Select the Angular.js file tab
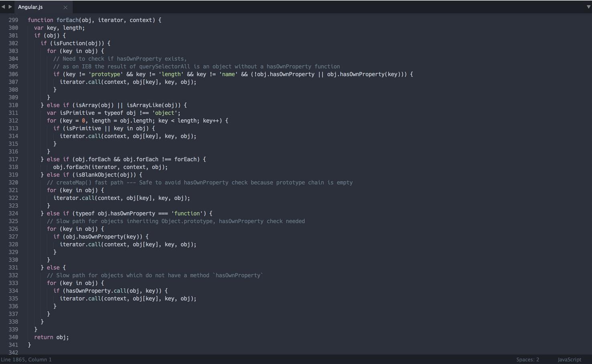The width and height of the screenshot is (592, 364). coord(30,7)
